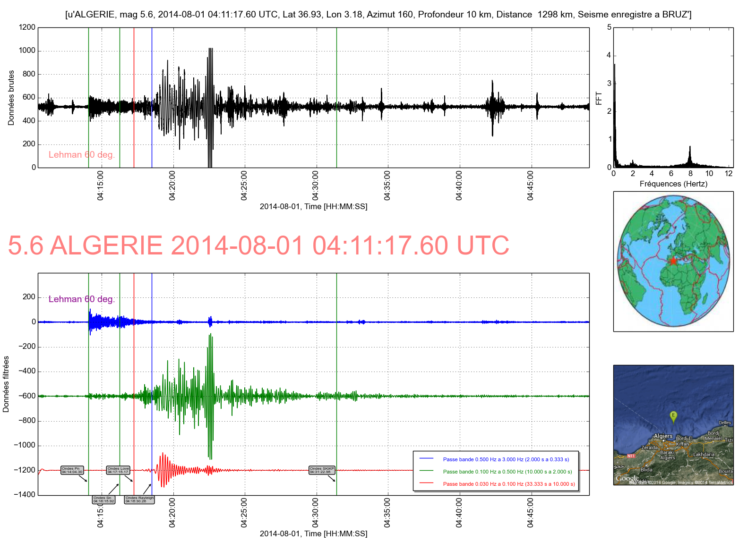The width and height of the screenshot is (756, 550).
Task: Click the pink Lehman 60 deg. text in raw plot
Action: 82,155
